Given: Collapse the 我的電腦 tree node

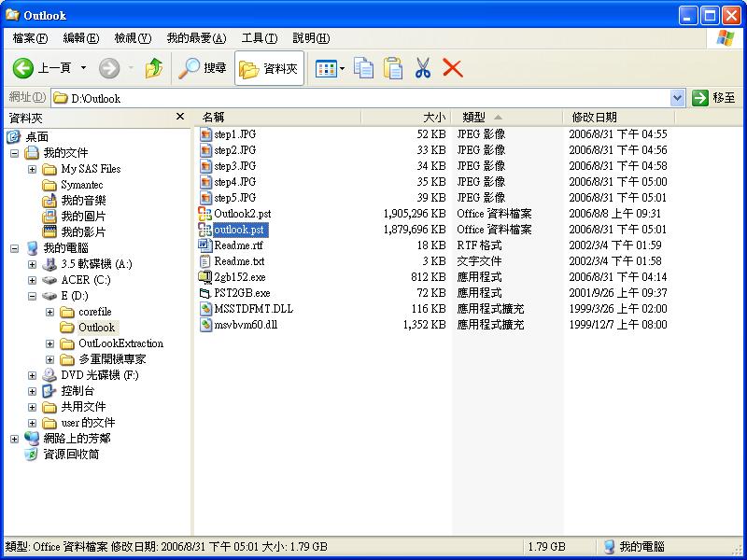Looking at the screenshot, I should point(14,248).
